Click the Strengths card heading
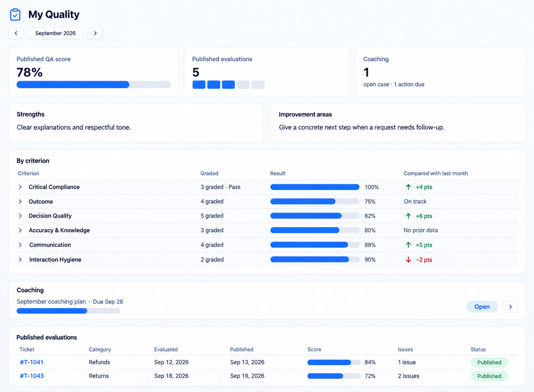Viewport: 534px width, 392px height. [x=31, y=114]
